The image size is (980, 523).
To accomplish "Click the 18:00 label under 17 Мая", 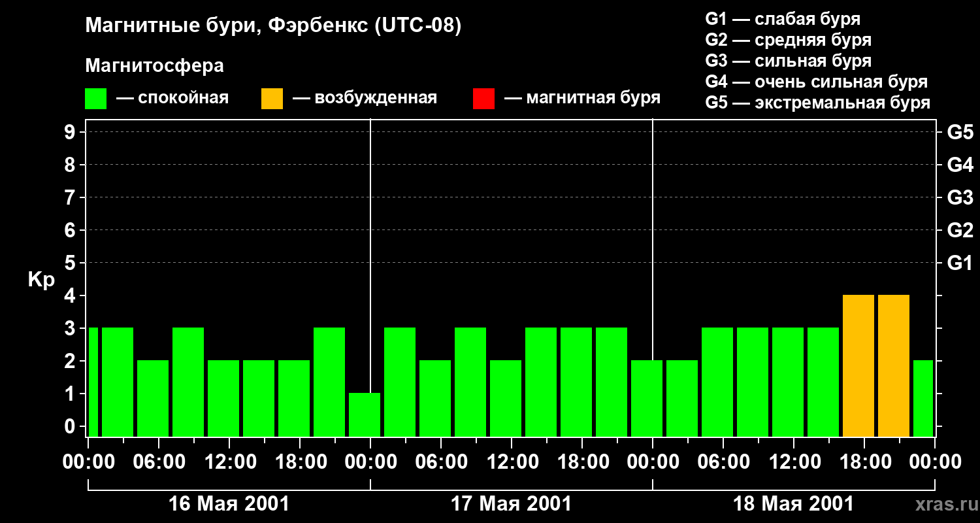I will coord(582,462).
